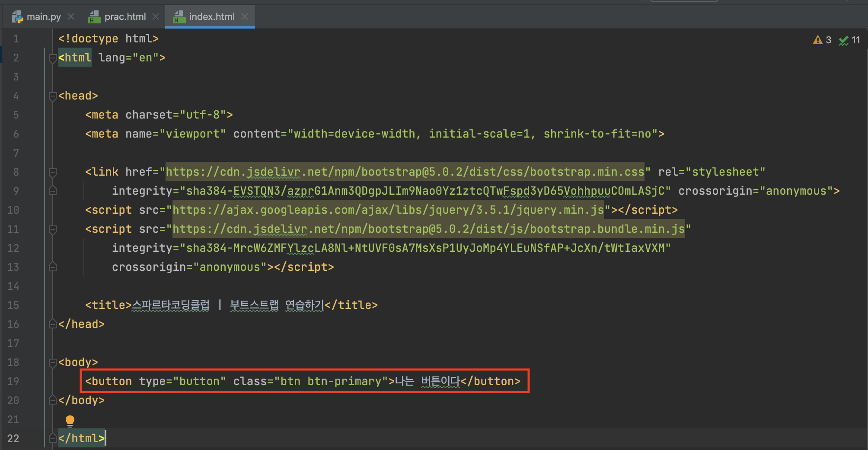Click crossorigin="anonymous" on line 13
Image resolution: width=868 pixels, height=450 pixels.
pyautogui.click(x=190, y=267)
